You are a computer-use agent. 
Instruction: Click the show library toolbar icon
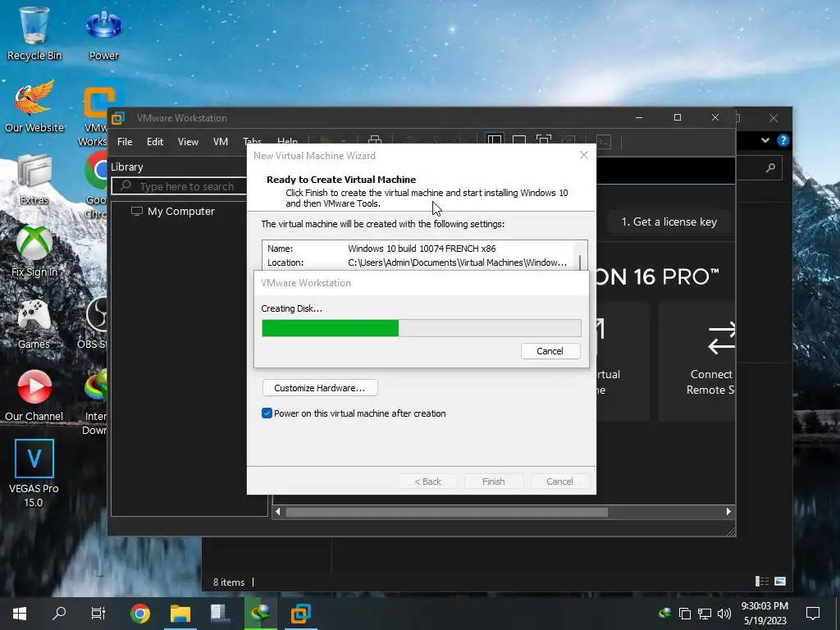tap(495, 141)
